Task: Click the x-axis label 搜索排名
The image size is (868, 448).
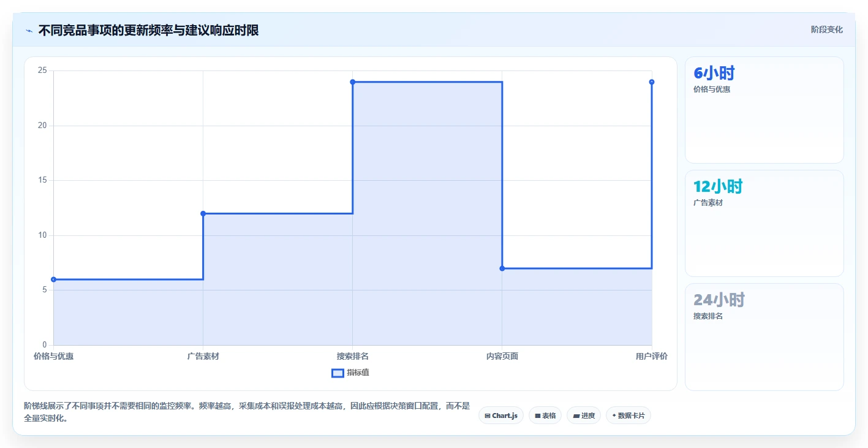Action: (352, 356)
